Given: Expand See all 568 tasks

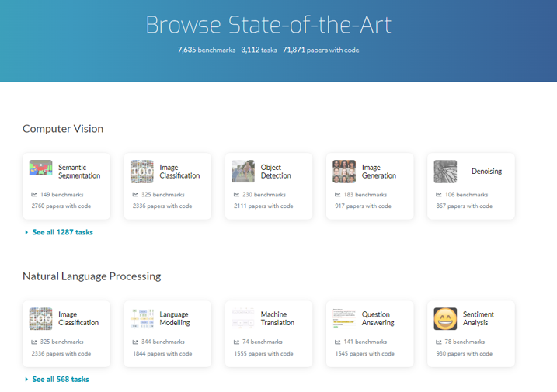Looking at the screenshot, I should (x=60, y=380).
